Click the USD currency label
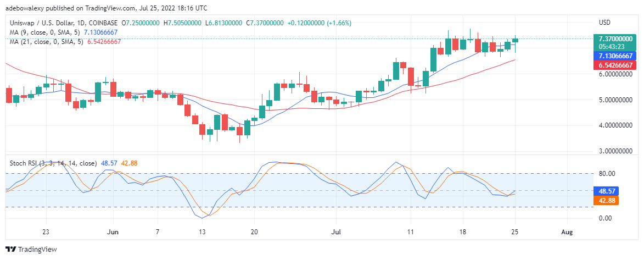Screen dimensions: 644x259 click(604, 22)
